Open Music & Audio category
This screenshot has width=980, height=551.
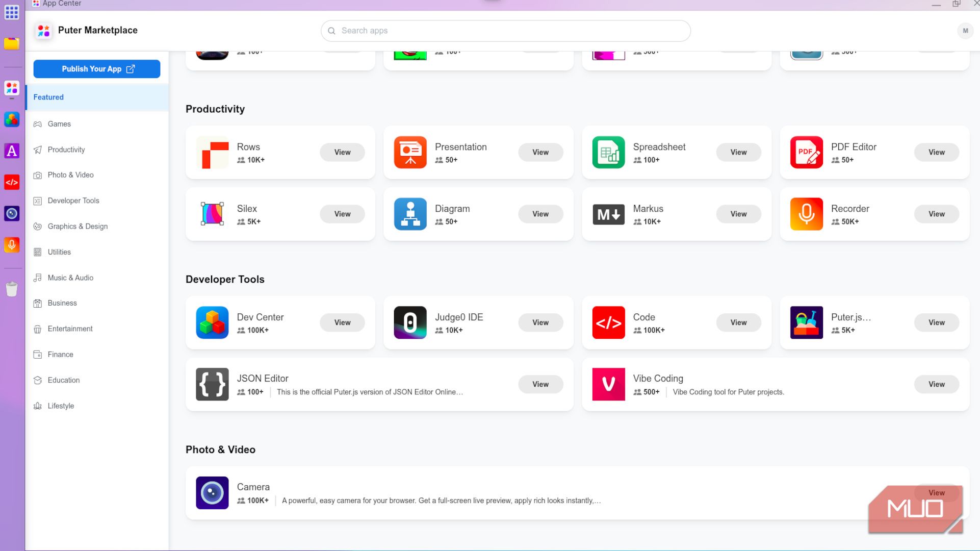(x=97, y=278)
